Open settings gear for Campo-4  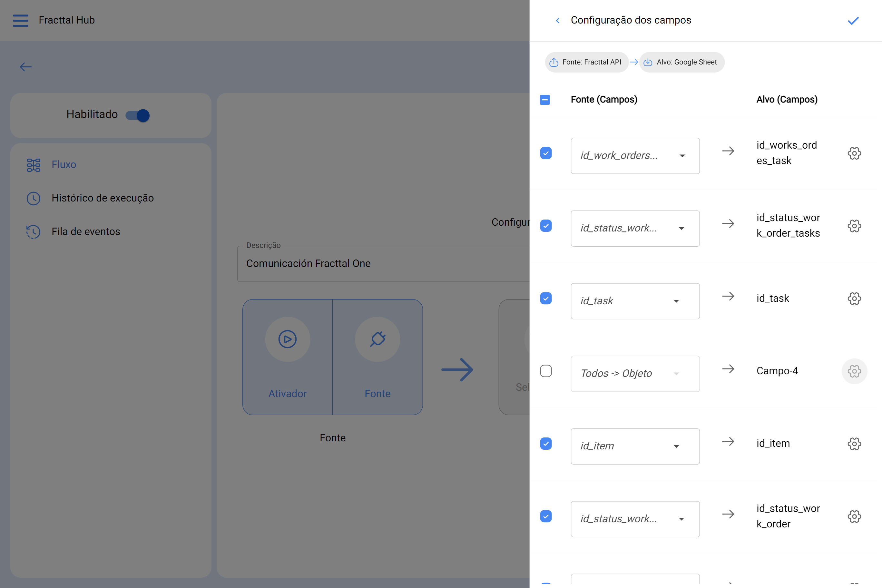click(854, 371)
